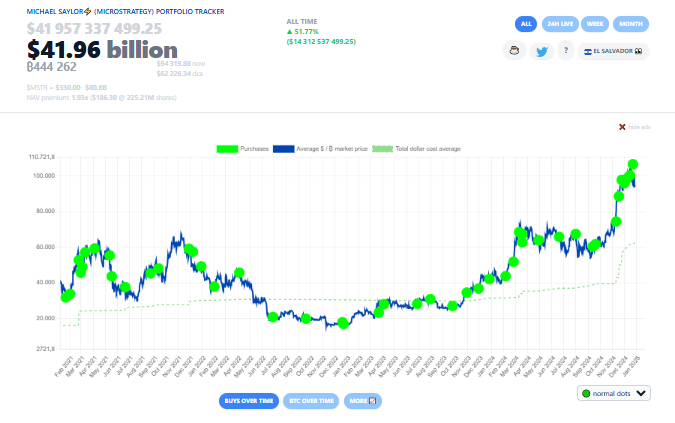Click the normal dots dropdown chevron arrow

pyautogui.click(x=641, y=393)
